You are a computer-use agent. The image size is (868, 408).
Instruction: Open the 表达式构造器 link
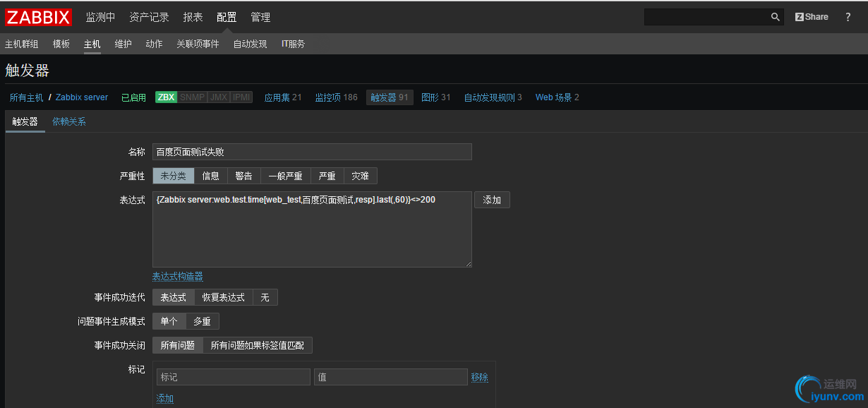(177, 275)
